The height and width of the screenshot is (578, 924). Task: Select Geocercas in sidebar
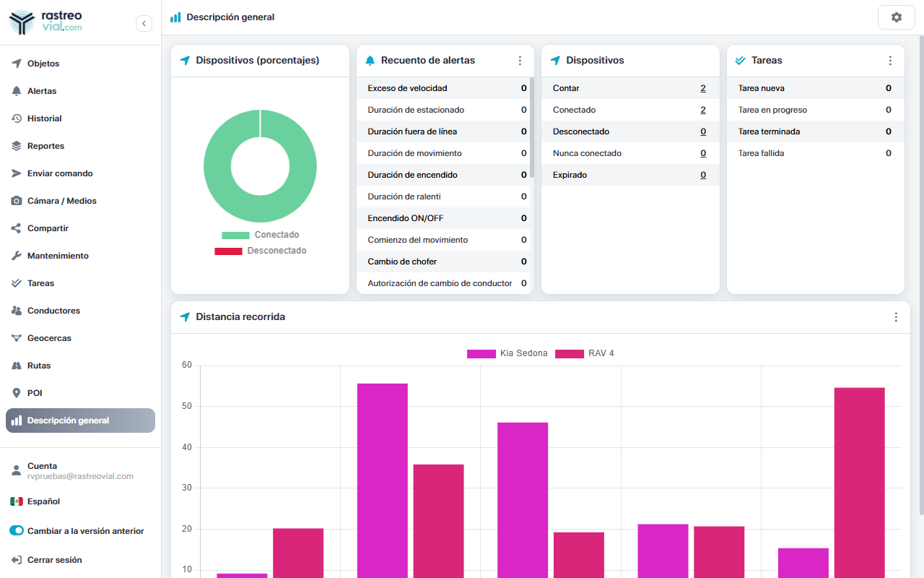(x=80, y=338)
